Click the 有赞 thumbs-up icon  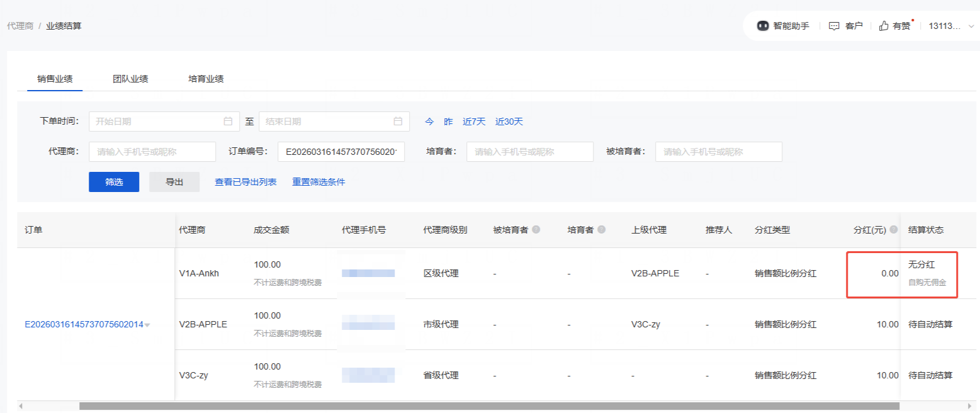pyautogui.click(x=884, y=26)
